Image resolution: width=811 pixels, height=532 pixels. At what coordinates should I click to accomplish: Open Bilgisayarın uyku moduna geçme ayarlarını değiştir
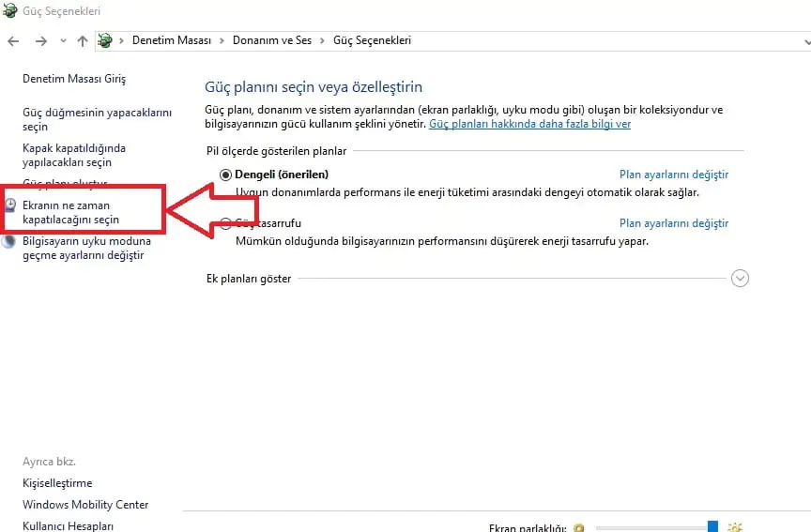click(87, 248)
